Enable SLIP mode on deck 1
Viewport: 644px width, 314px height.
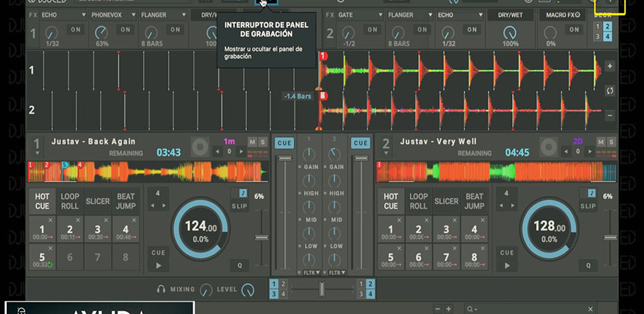(239, 206)
